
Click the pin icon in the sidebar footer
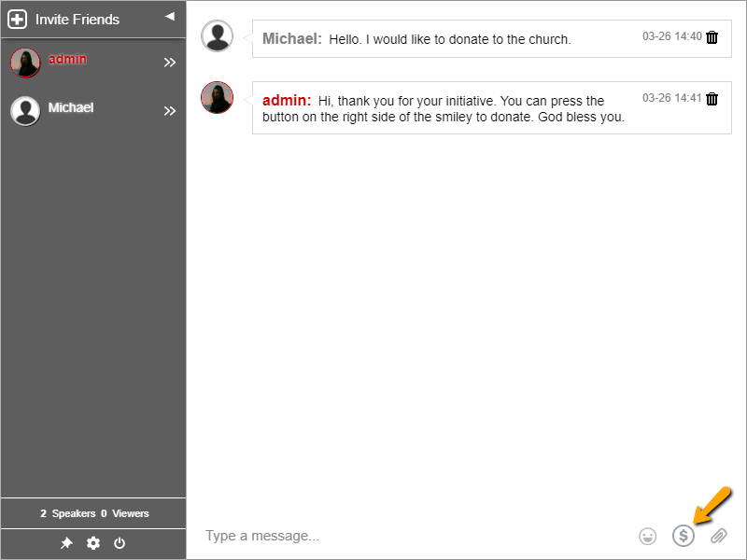(66, 542)
